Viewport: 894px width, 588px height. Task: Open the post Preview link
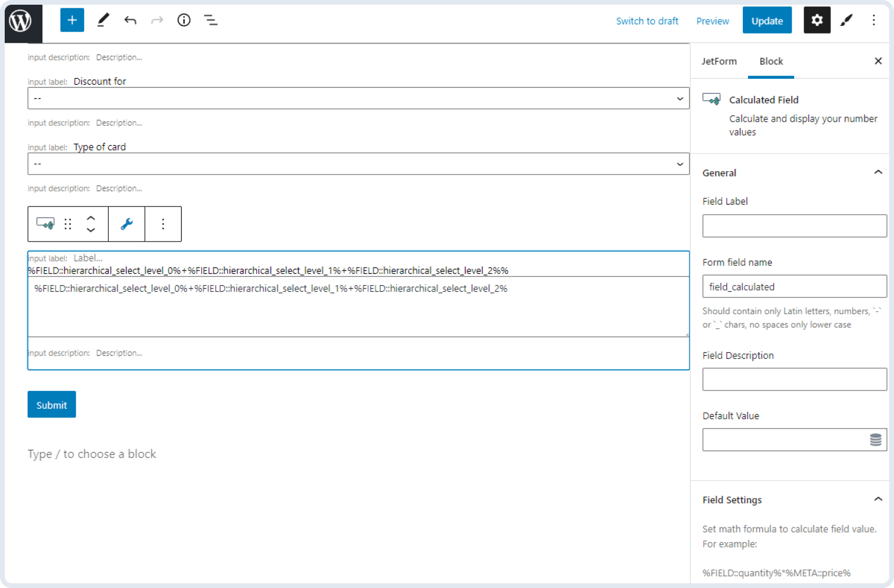[712, 21]
